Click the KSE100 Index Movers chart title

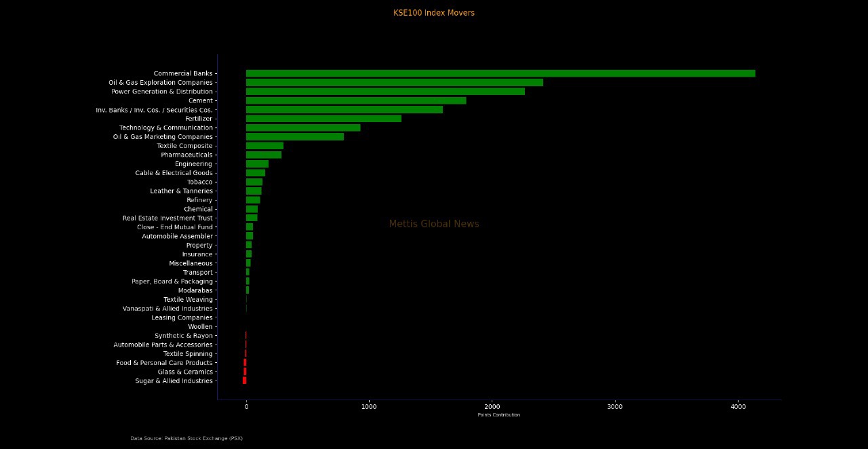(x=434, y=13)
